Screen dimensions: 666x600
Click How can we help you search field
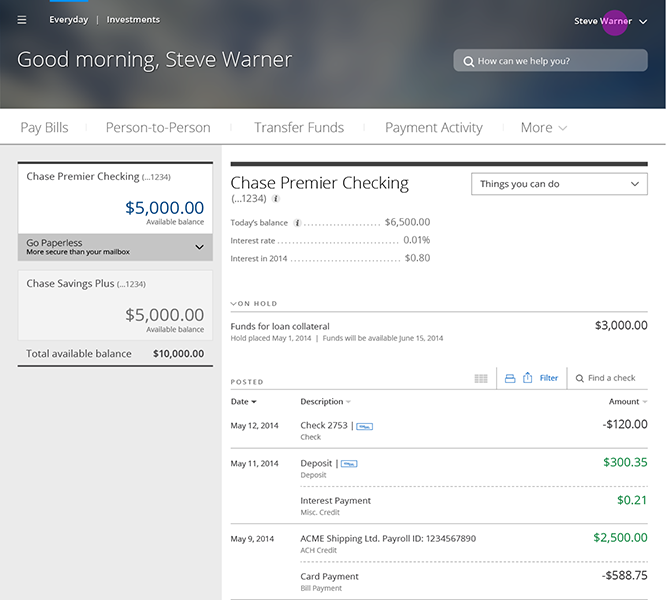tap(550, 60)
